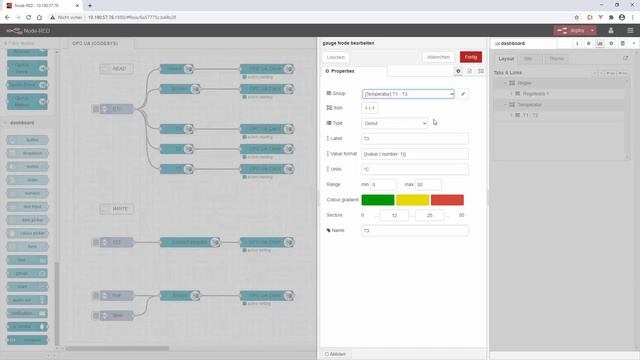Click the Range min input field

(x=383, y=184)
